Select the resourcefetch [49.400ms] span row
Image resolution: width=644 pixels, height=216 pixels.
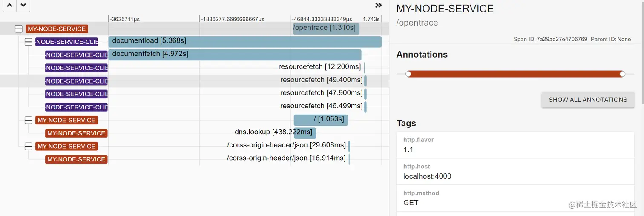tap(322, 80)
